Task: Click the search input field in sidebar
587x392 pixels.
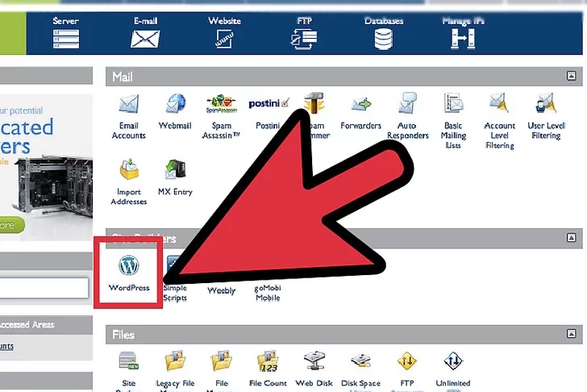Action: pyautogui.click(x=44, y=288)
